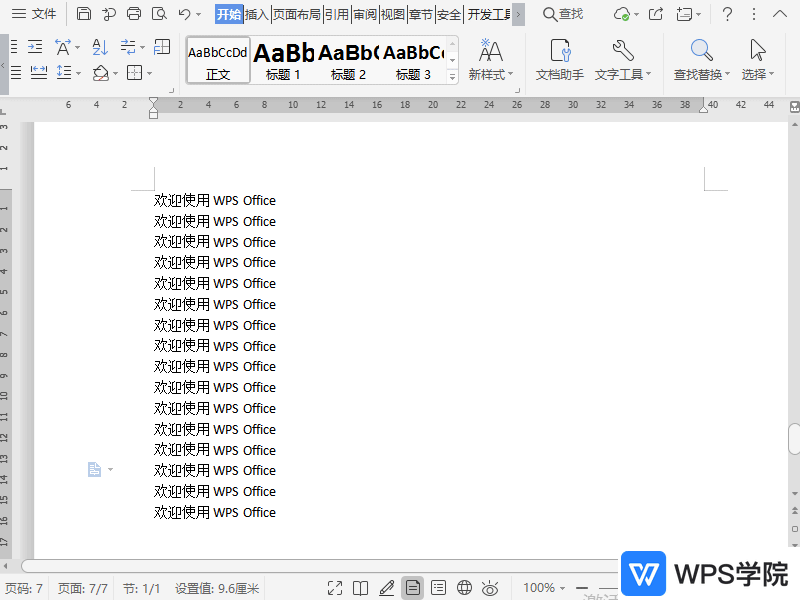Click the horizontal scrollbar
The height and width of the screenshot is (600, 800).
321,566
